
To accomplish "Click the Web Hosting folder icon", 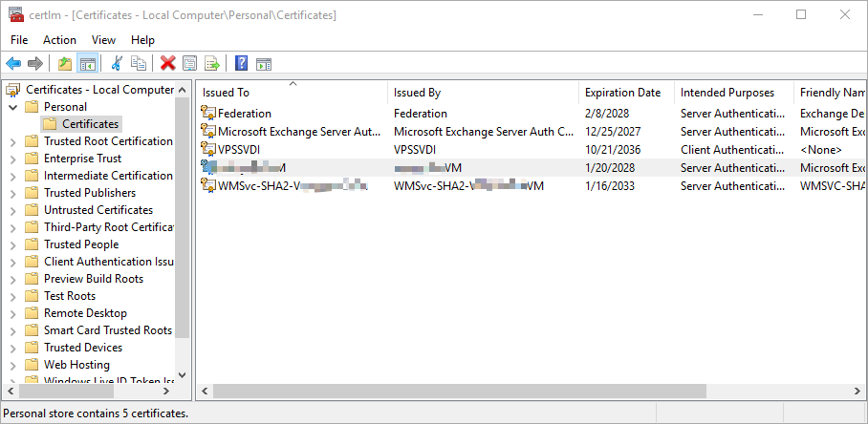I will (32, 365).
